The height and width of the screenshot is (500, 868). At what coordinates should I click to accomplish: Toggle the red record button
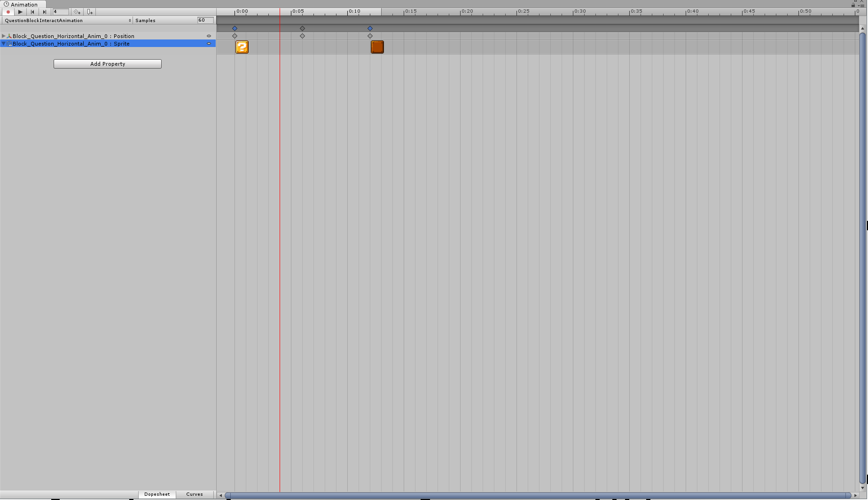[8, 12]
